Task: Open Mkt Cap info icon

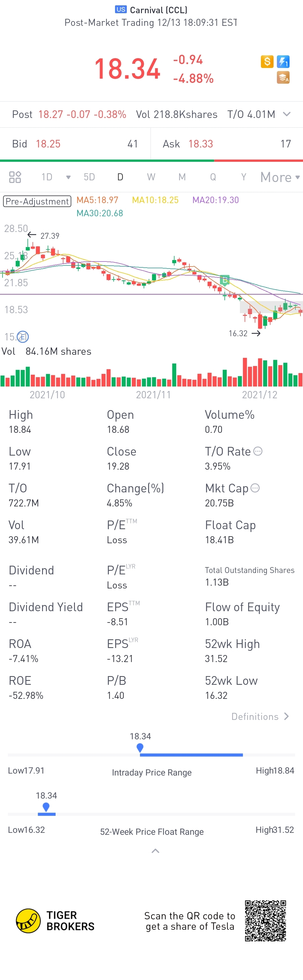Action: (x=255, y=488)
